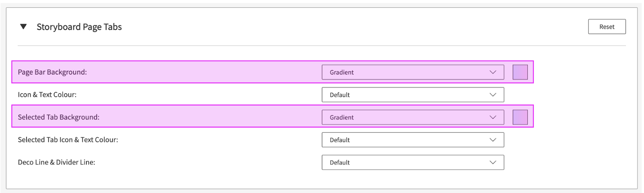Open the Deco Line & Divider Line dropdown
Viewport: 644px width, 193px height.
click(x=413, y=162)
